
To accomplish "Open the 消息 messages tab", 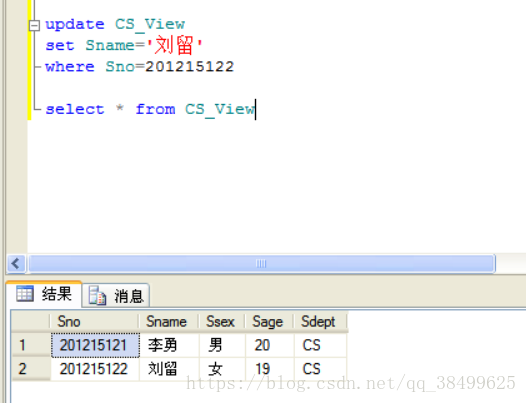I will coord(116,296).
